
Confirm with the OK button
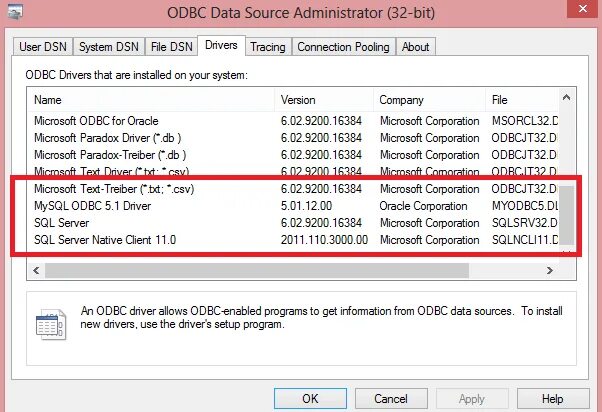tap(310, 399)
